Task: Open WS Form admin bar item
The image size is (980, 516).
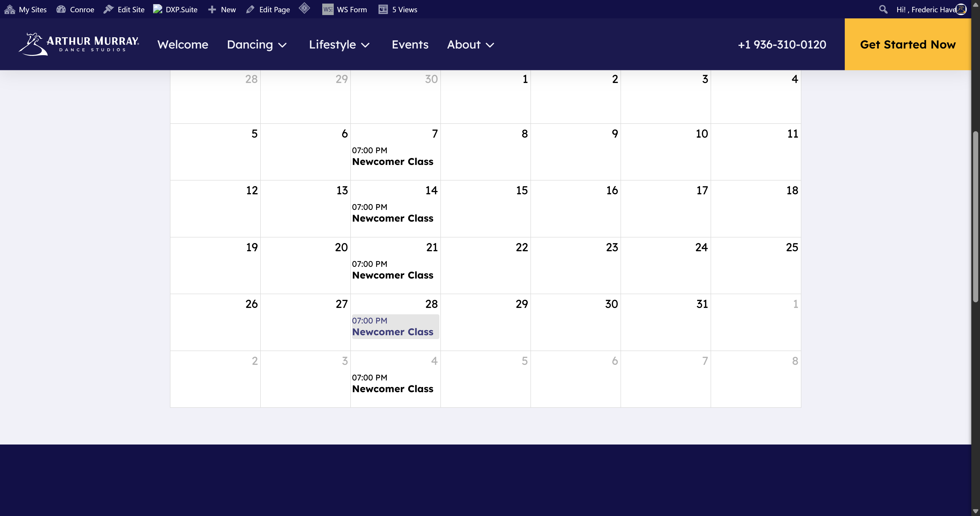Action: tap(352, 9)
